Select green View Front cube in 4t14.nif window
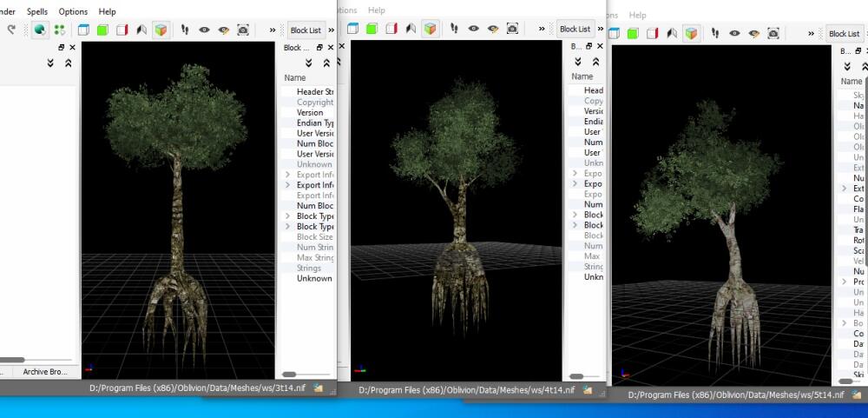 coord(372,29)
